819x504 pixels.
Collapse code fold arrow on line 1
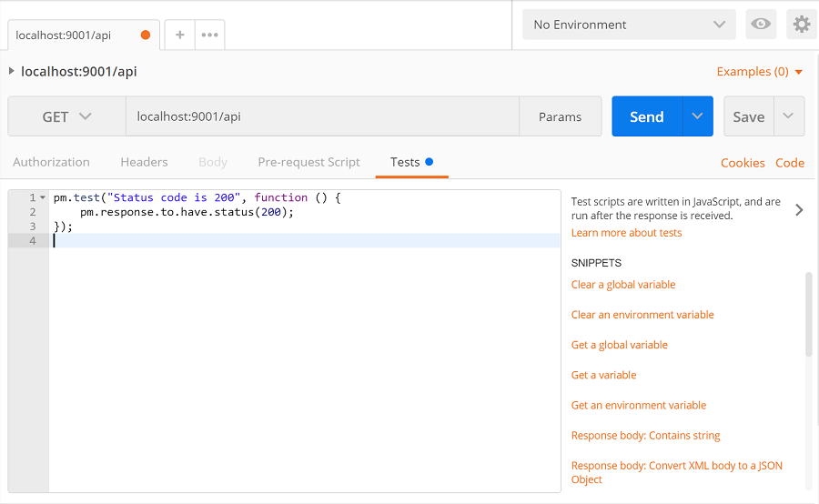point(43,197)
